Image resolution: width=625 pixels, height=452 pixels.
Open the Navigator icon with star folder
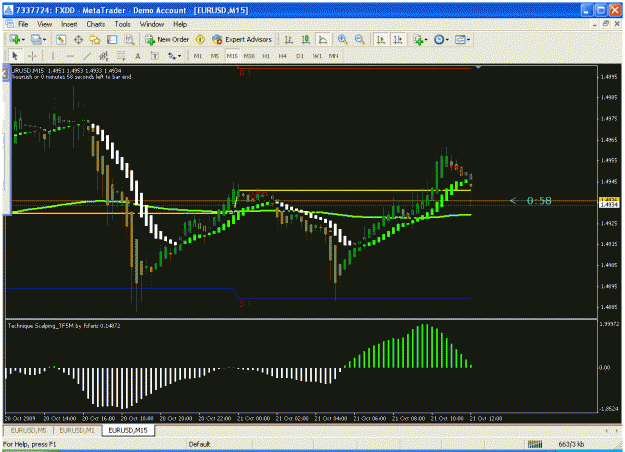coord(95,39)
